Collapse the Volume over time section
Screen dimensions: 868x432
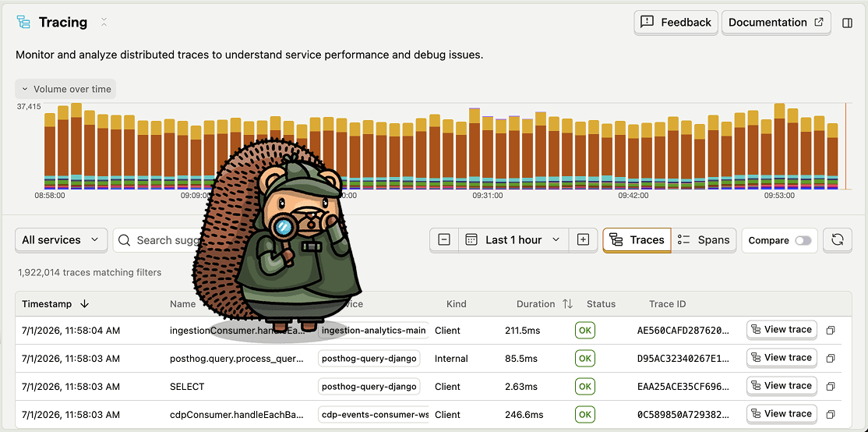click(65, 89)
